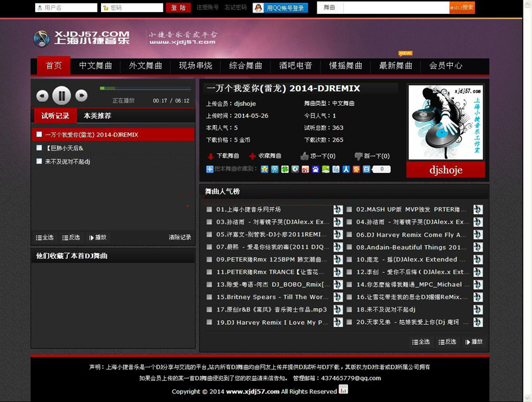This screenshot has height=402, width=532.
Task: Click the 清除记录 clear history link
Action: coord(180,237)
